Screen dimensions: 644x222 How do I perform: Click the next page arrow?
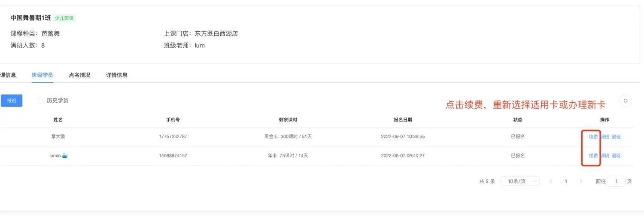[581, 181]
